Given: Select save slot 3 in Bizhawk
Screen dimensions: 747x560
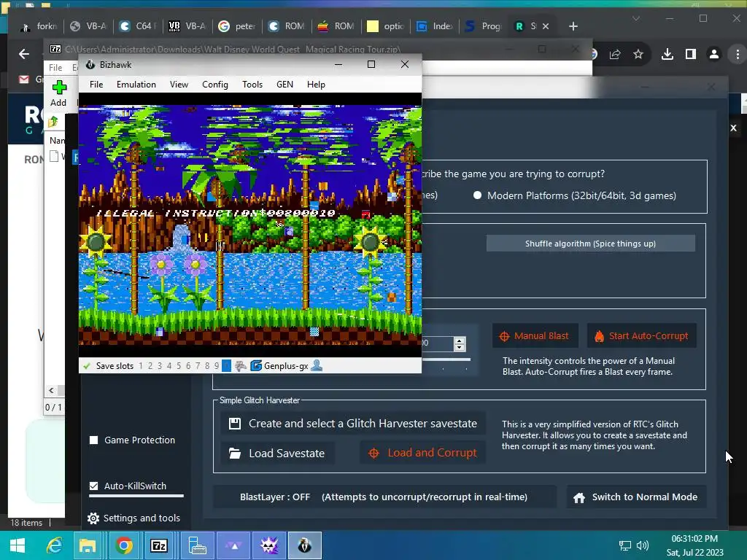Looking at the screenshot, I should point(160,366).
